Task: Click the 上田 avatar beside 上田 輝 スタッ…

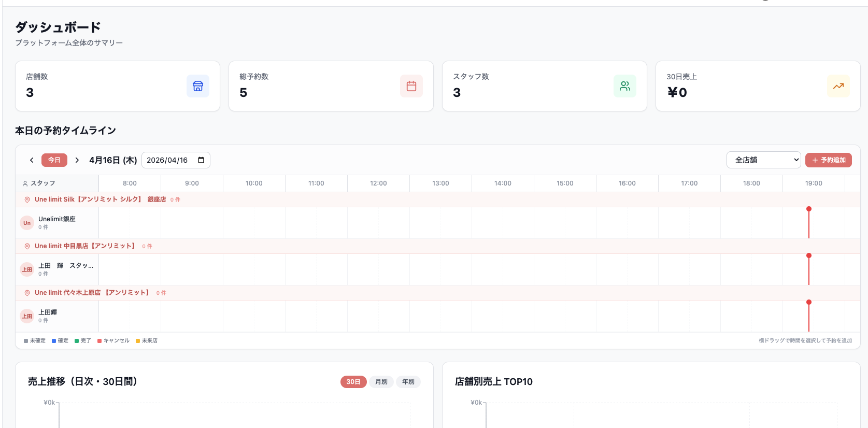Action: click(27, 269)
